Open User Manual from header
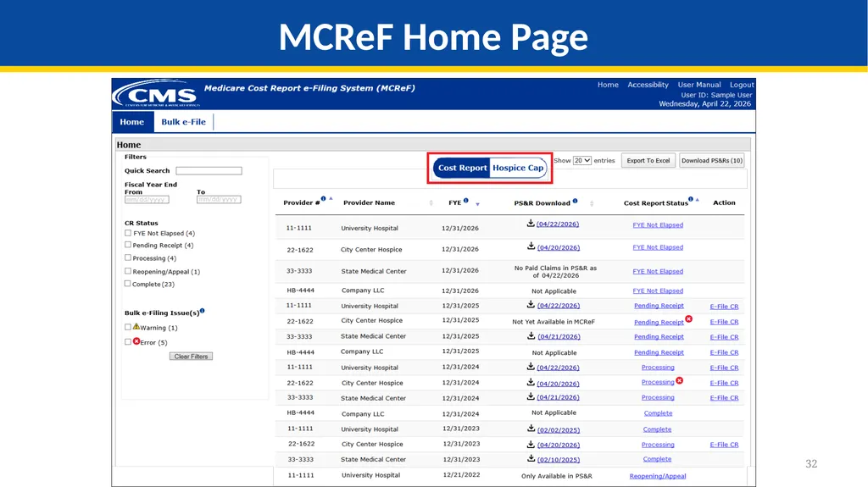868x487 pixels. [x=699, y=85]
